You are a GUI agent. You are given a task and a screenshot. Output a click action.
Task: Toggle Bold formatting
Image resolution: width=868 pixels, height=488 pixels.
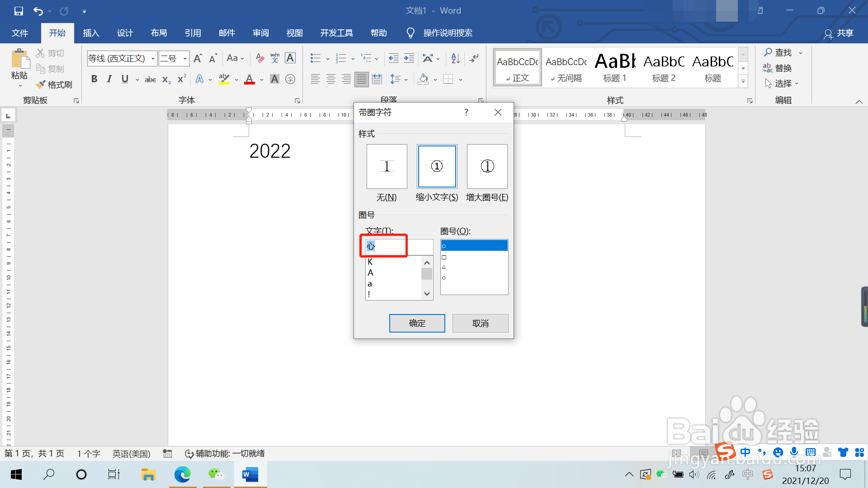pyautogui.click(x=94, y=80)
